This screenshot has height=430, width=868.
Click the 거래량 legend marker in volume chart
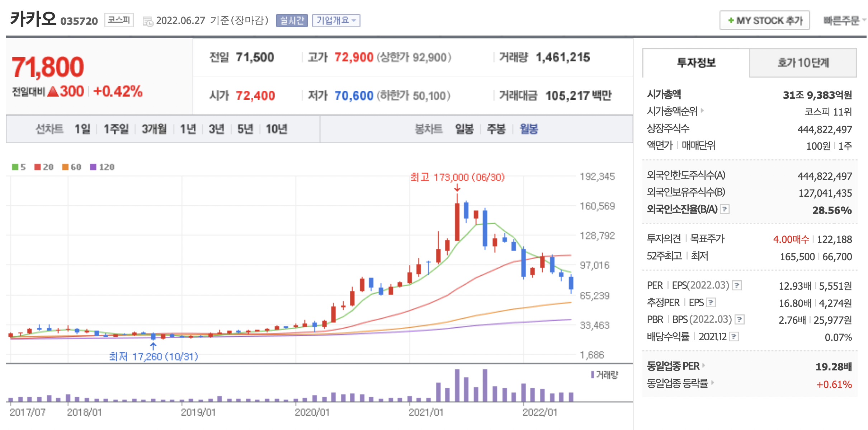click(593, 375)
